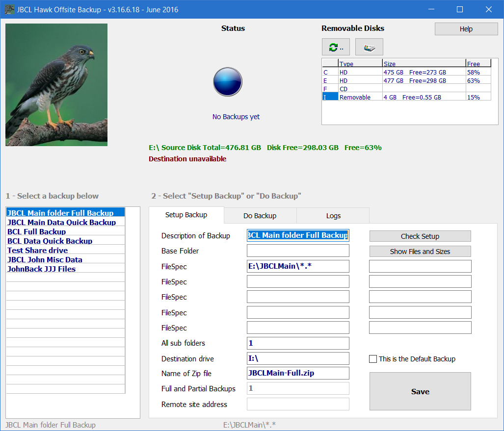Image resolution: width=504 pixels, height=431 pixels.
Task: Enable 'This is the Default Backup' checkbox
Action: pyautogui.click(x=373, y=359)
